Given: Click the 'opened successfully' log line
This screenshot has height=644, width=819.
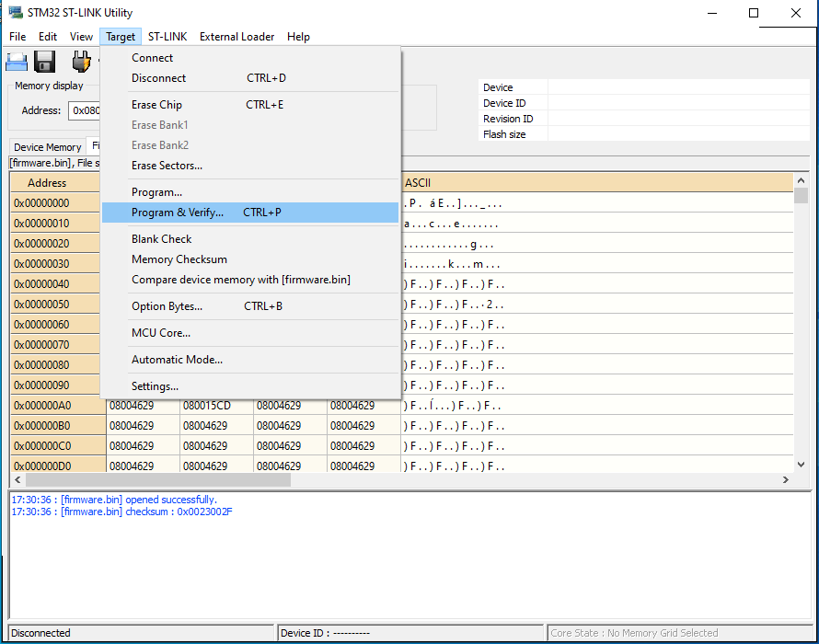Looking at the screenshot, I should (114, 500).
